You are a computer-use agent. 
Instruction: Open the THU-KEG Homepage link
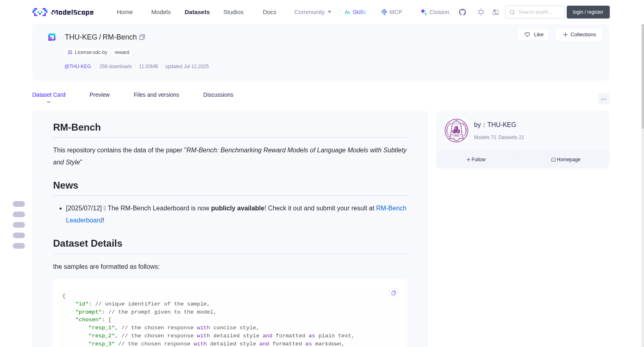click(566, 160)
